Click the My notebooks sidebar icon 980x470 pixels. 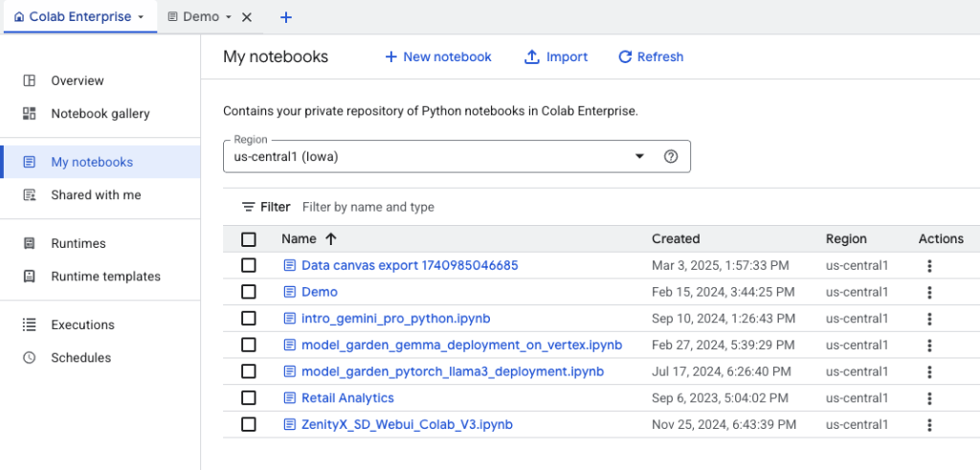(x=29, y=162)
